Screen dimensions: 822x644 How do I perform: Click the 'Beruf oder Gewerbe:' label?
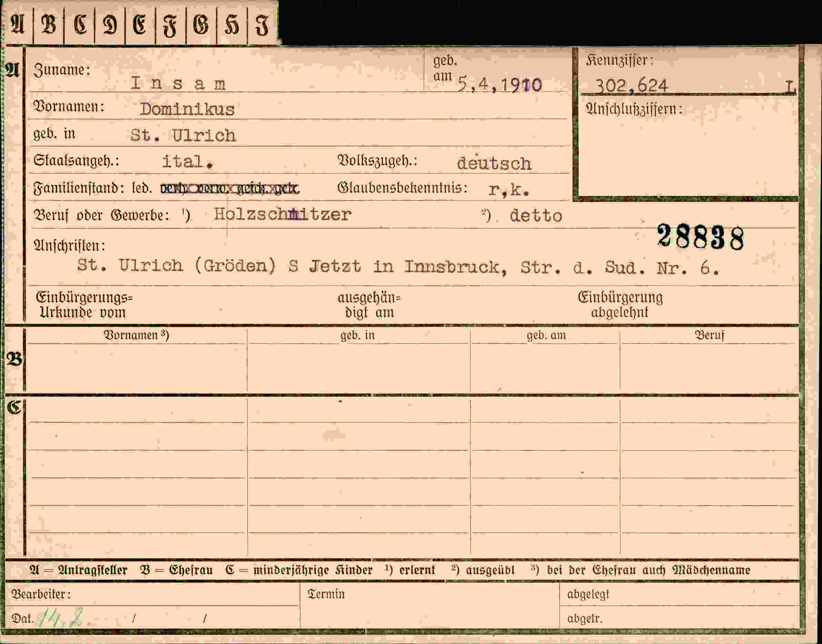pyautogui.click(x=102, y=215)
